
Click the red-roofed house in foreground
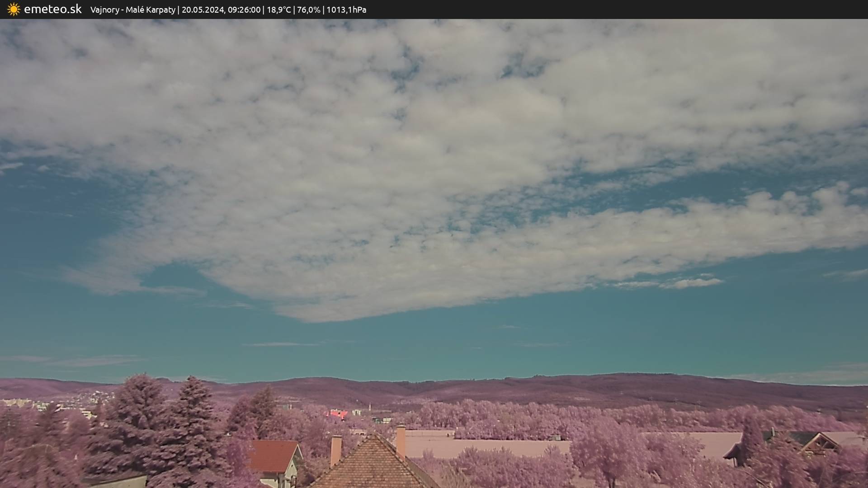(273, 456)
